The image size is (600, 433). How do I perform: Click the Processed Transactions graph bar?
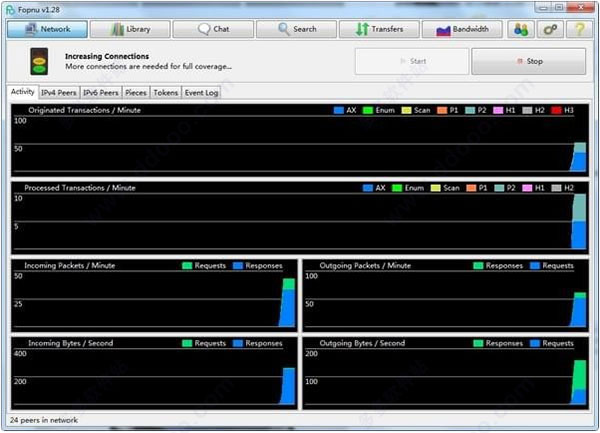click(x=579, y=222)
